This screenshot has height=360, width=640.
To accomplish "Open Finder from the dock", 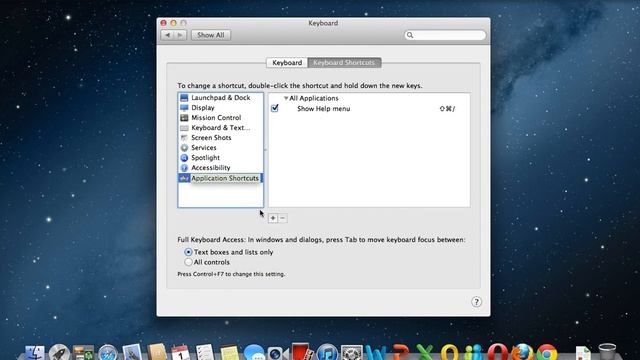I will tap(35, 353).
